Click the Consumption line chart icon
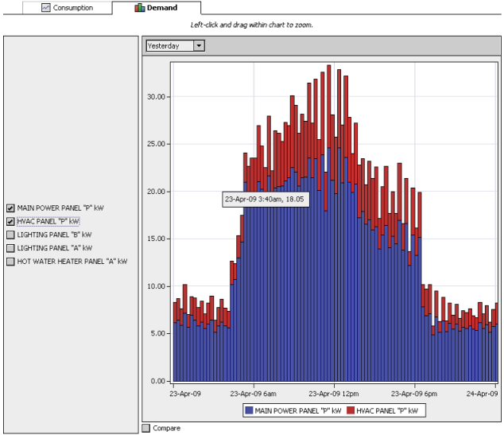This screenshot has height=435, width=504. point(46,8)
